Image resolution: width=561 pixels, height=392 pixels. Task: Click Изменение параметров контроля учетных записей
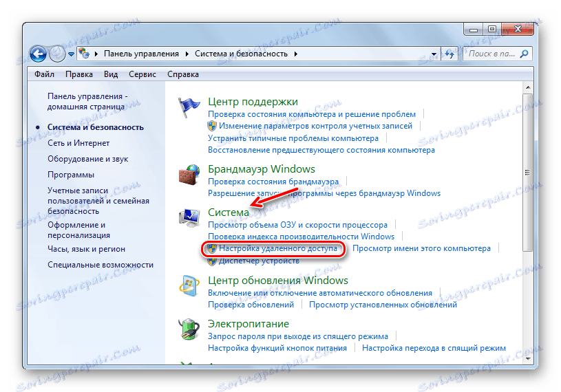[x=315, y=126]
